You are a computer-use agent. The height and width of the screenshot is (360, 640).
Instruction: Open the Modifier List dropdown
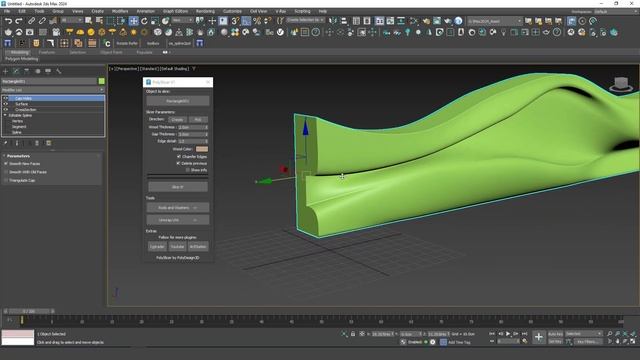click(x=53, y=90)
